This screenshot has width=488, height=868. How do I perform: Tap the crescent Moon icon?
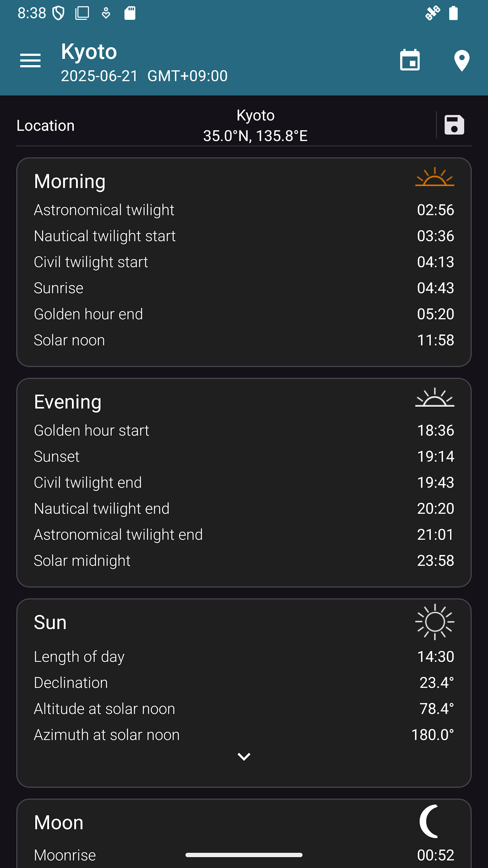tap(430, 821)
